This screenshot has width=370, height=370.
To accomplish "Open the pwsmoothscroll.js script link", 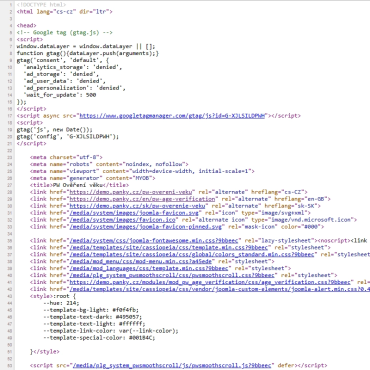I will pyautogui.click(x=172, y=365).
